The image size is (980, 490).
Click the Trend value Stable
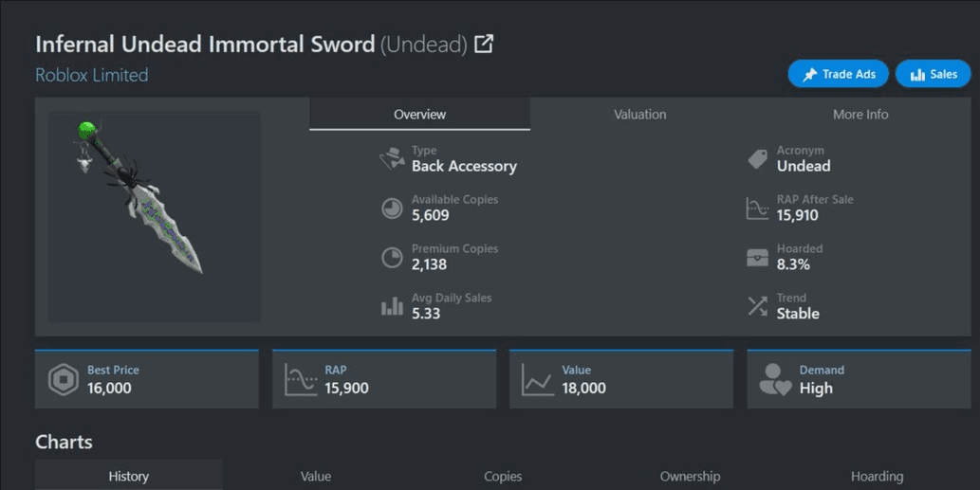(x=798, y=314)
